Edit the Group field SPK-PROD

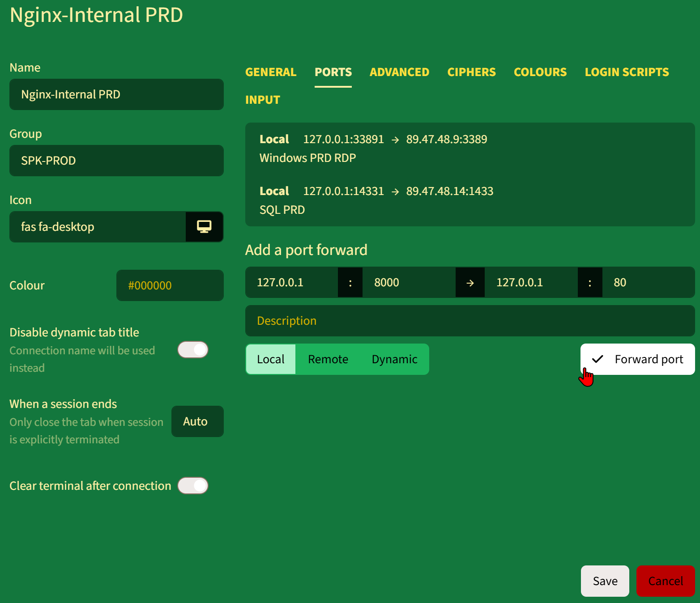point(116,161)
